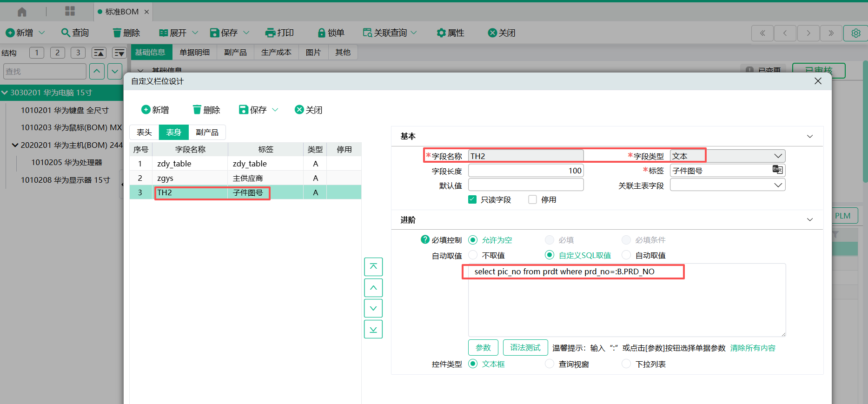This screenshot has height=404, width=868.
Task: Click the 关闭 button in dialog toolbar
Action: pyautogui.click(x=309, y=110)
